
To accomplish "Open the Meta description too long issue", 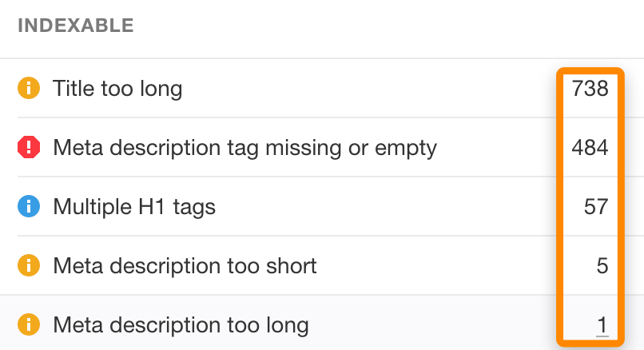I will pos(181,325).
